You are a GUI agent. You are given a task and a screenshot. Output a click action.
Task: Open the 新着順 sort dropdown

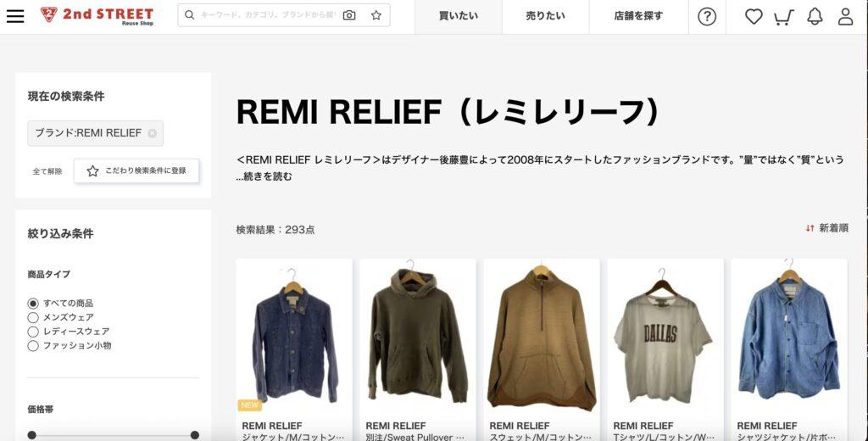point(827,228)
